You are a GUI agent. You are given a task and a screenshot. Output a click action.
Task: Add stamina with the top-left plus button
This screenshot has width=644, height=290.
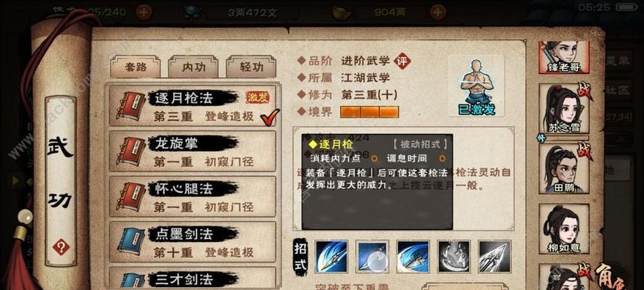(144, 12)
